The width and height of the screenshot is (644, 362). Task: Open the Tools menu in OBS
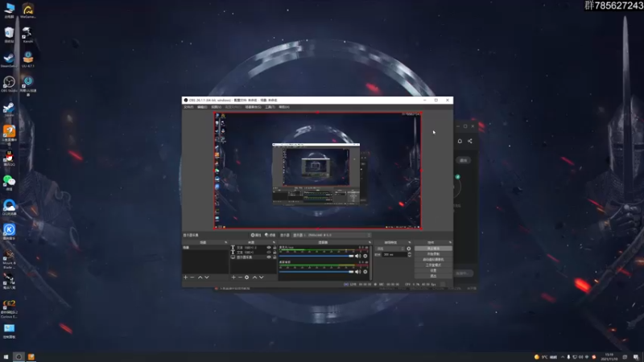coord(270,107)
